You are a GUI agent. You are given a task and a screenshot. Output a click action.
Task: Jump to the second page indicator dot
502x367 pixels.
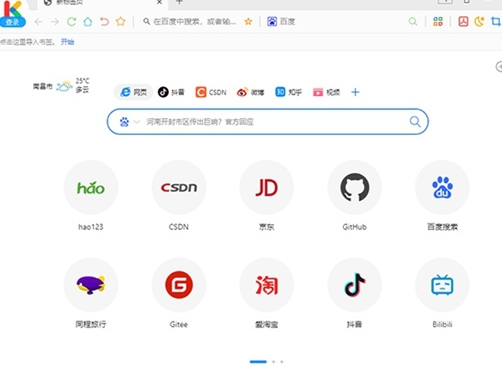tap(274, 362)
